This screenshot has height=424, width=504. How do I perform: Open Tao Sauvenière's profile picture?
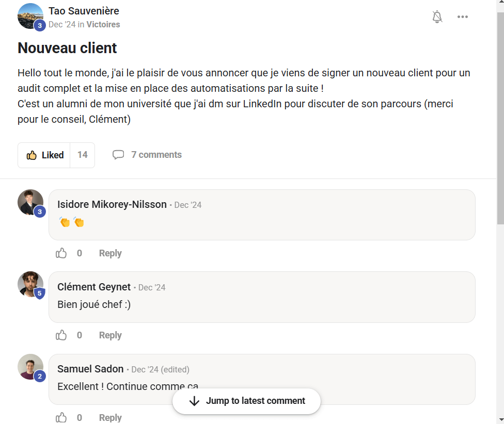click(x=30, y=15)
